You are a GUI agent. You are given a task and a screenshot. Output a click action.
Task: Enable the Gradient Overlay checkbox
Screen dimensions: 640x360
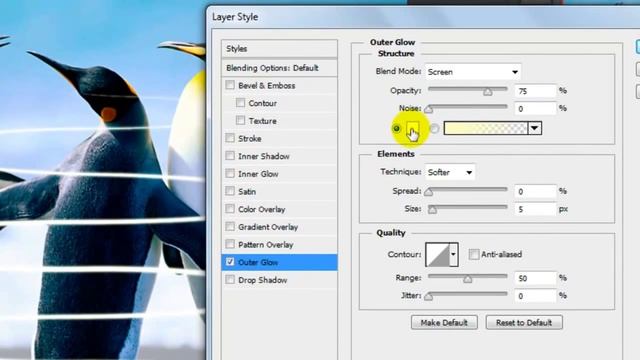230,227
